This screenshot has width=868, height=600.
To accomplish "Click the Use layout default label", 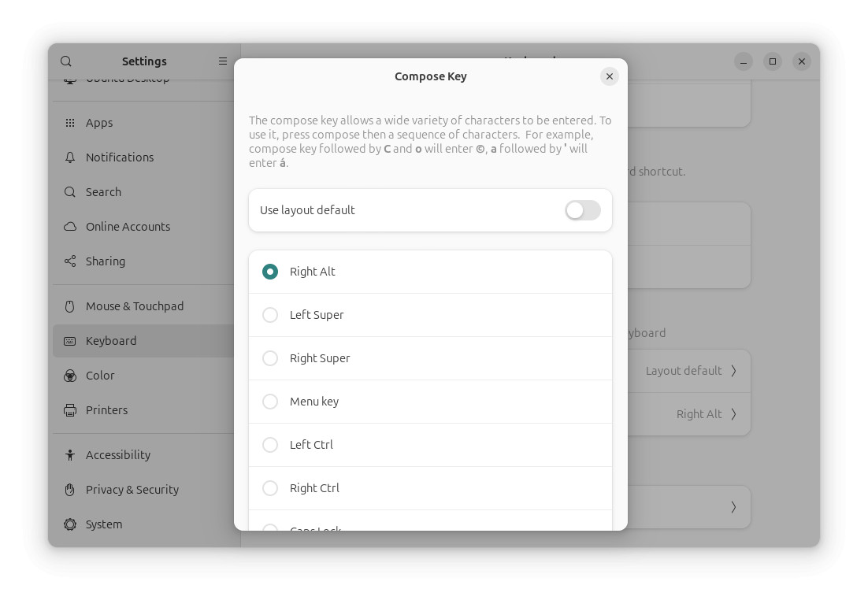I will coord(307,210).
